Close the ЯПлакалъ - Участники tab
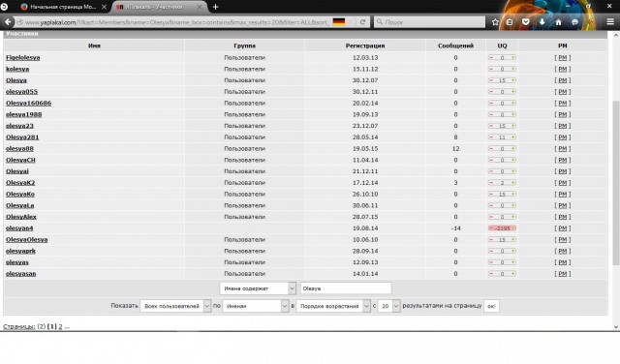This screenshot has height=364, width=620. [200, 7]
